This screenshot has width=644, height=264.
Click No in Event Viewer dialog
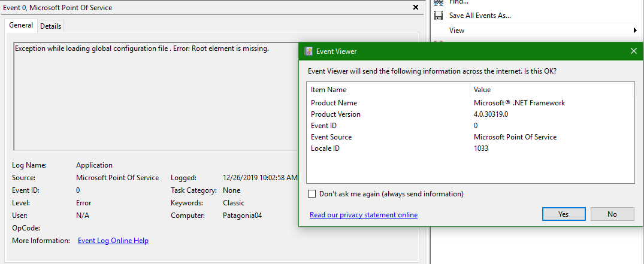pyautogui.click(x=612, y=214)
